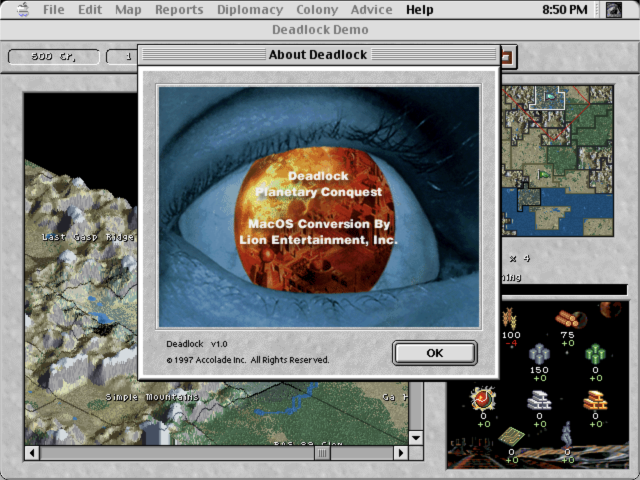Image resolution: width=640 pixels, height=480 pixels.
Task: Click the 1997 Accolade copyright text
Action: (247, 360)
